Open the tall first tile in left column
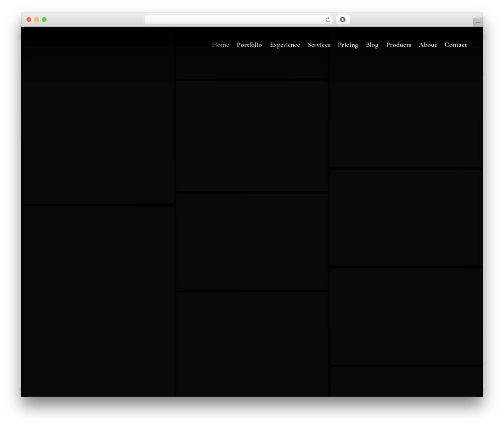This screenshot has height=427, width=504. [x=98, y=115]
